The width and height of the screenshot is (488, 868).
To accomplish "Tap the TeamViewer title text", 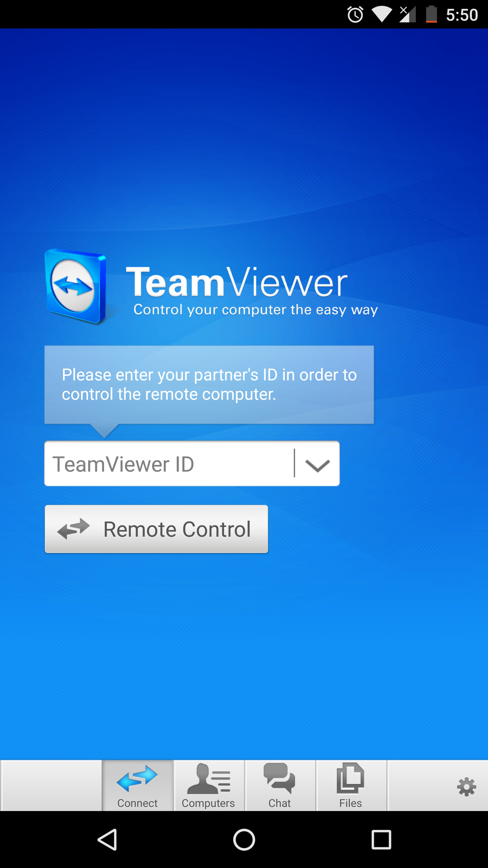I will pos(237,282).
